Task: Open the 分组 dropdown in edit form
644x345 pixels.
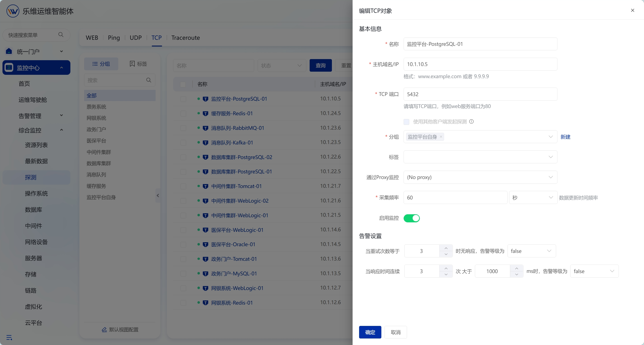Action: [480, 137]
